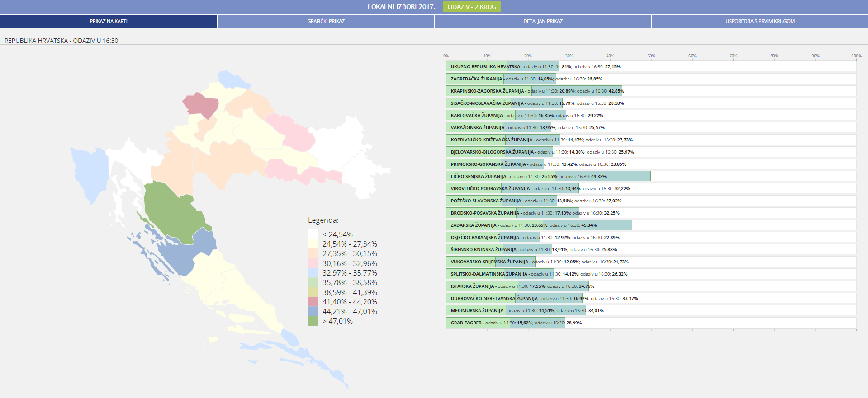Click the Ličko-Senjska županija turnout bar
Screen dimensions: 868x398
tap(548, 176)
